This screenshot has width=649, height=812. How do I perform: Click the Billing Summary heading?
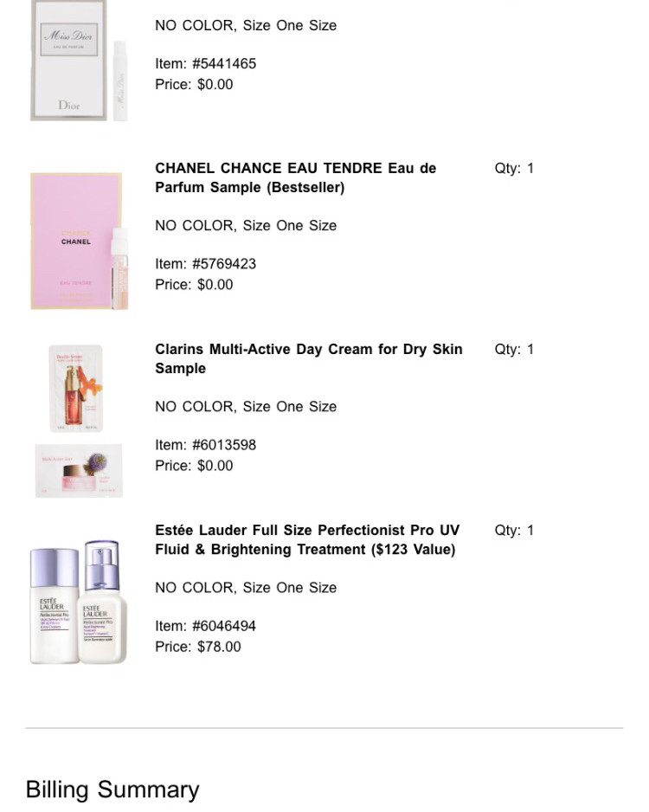coord(112,790)
